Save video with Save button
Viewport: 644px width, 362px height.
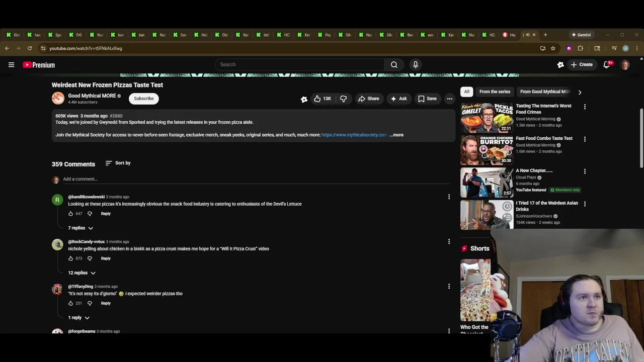click(427, 99)
